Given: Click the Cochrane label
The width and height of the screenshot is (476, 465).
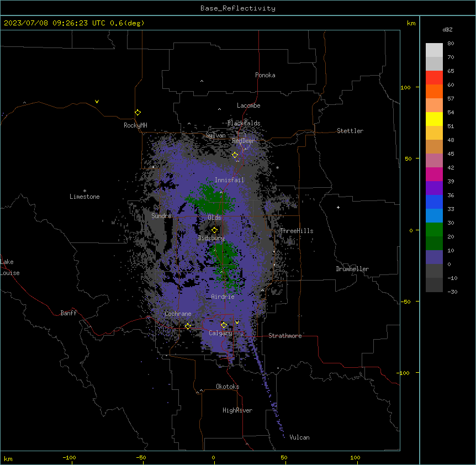Looking at the screenshot, I should tap(178, 314).
